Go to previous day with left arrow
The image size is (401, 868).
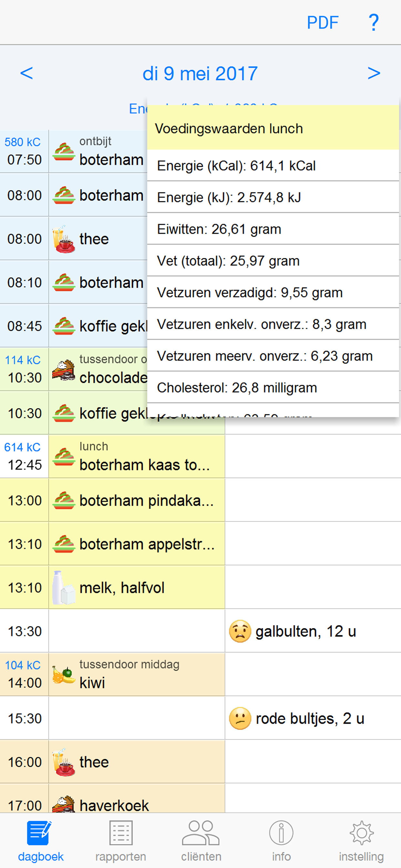[x=26, y=73]
